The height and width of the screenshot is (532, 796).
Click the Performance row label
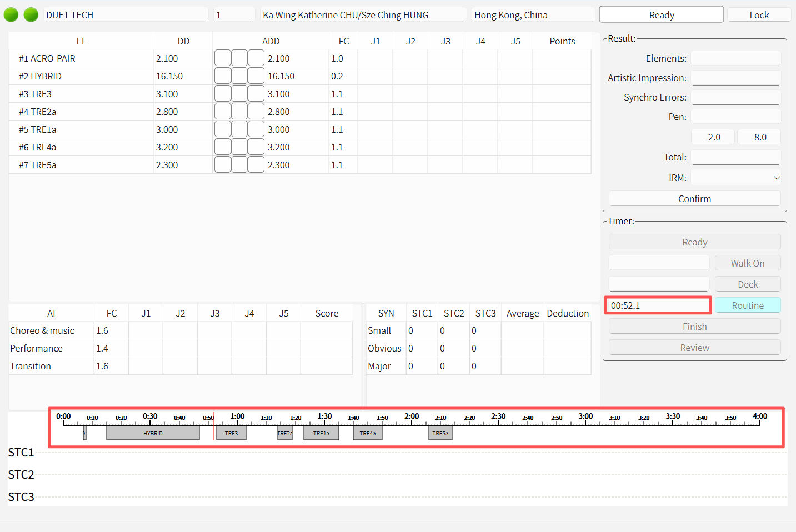click(36, 348)
